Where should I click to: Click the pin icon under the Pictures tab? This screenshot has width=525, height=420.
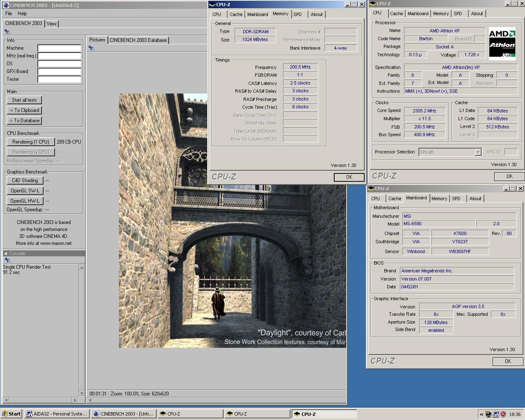[91, 48]
